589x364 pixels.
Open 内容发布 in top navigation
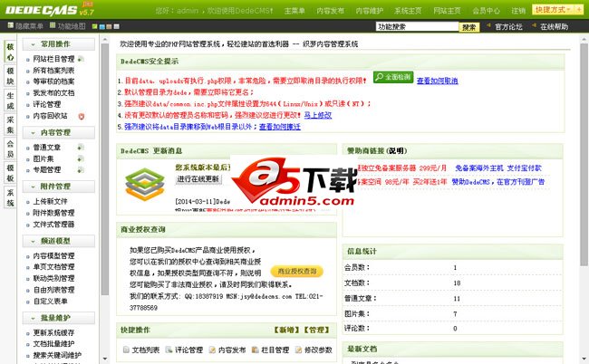coord(331,11)
